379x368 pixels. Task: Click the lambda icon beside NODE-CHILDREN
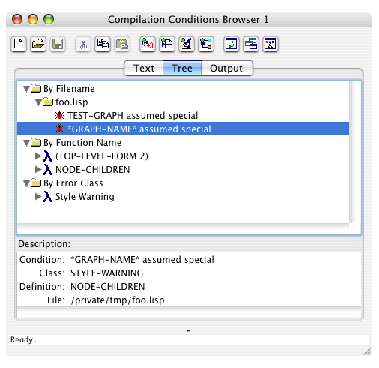48,170
